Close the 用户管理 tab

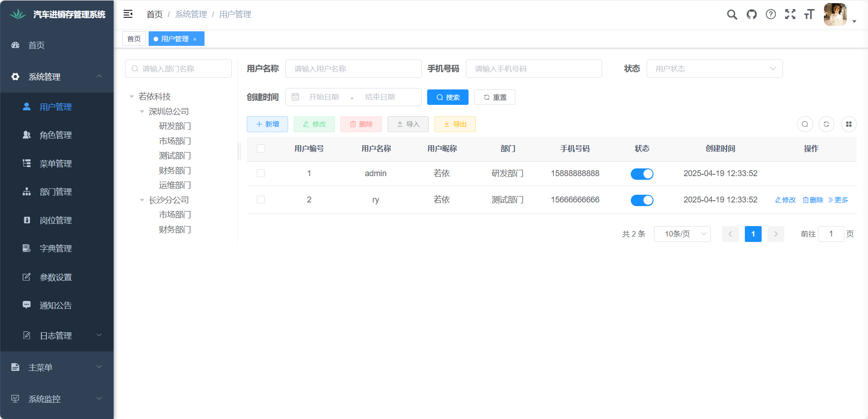(195, 39)
